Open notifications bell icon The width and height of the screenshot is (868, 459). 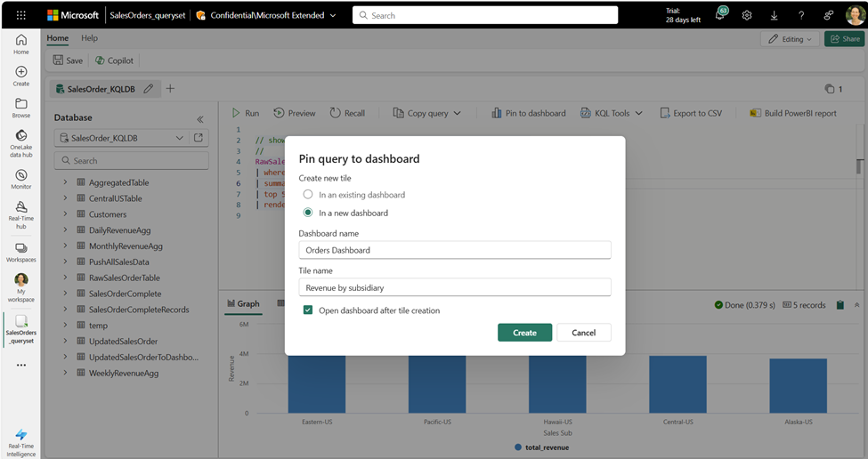click(x=720, y=15)
